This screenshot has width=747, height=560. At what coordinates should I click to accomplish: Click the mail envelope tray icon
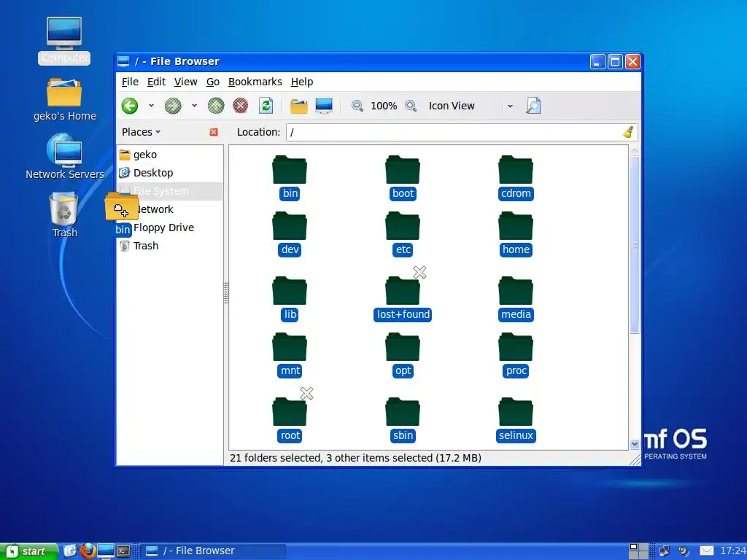pyautogui.click(x=706, y=551)
